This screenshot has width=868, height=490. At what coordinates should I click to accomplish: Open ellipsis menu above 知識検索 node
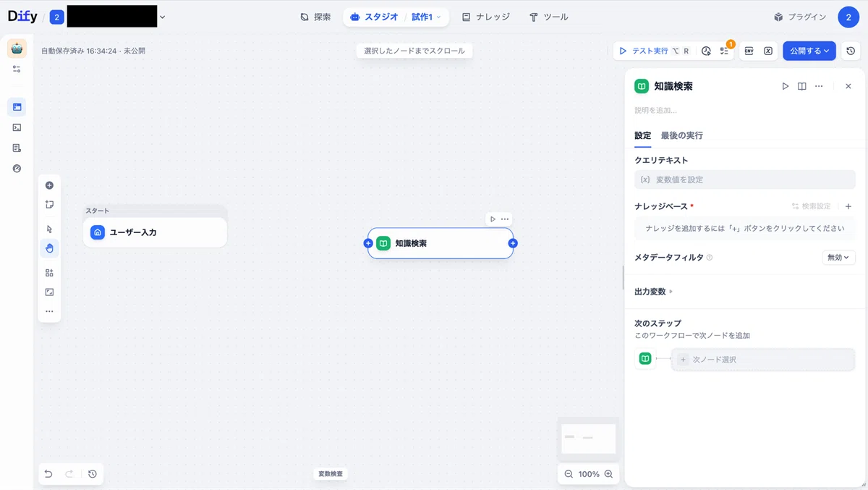[505, 219]
